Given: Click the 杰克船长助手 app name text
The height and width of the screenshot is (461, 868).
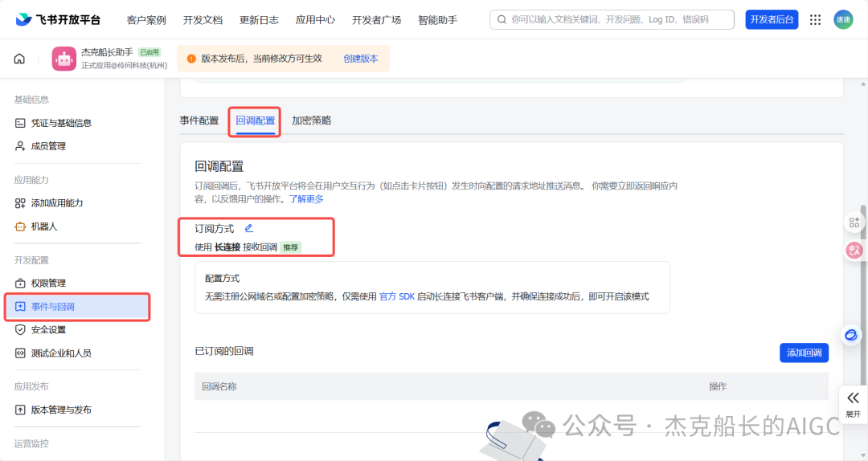Looking at the screenshot, I should pyautogui.click(x=108, y=52).
